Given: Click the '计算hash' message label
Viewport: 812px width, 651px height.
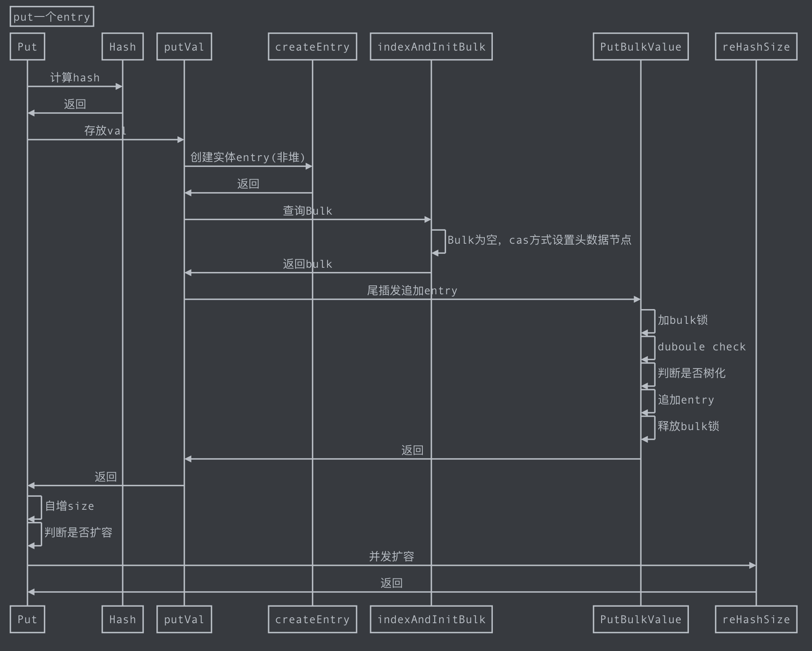Looking at the screenshot, I should point(75,78).
